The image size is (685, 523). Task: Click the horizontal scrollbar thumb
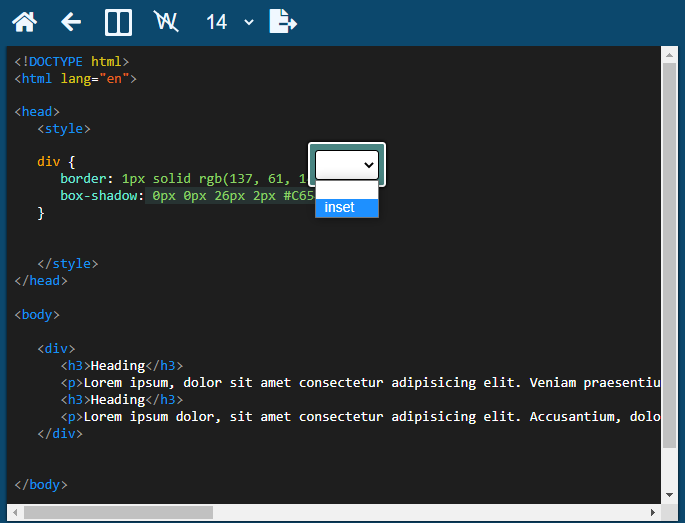coord(118,512)
